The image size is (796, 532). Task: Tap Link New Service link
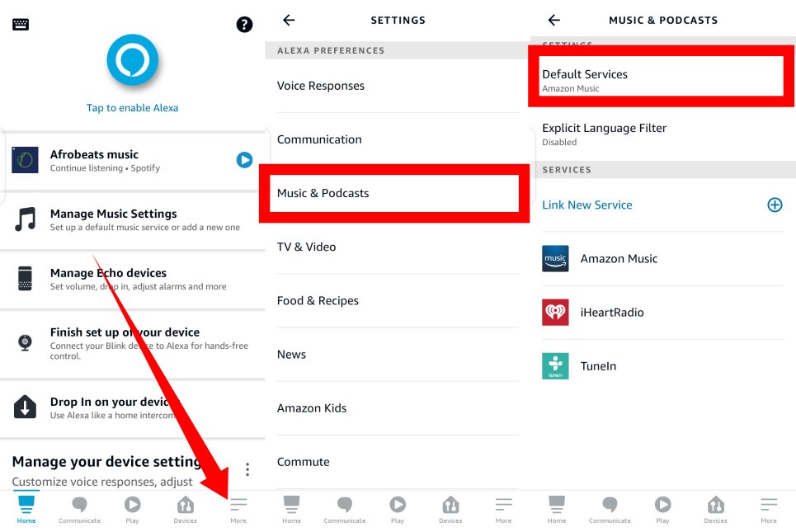click(x=587, y=205)
